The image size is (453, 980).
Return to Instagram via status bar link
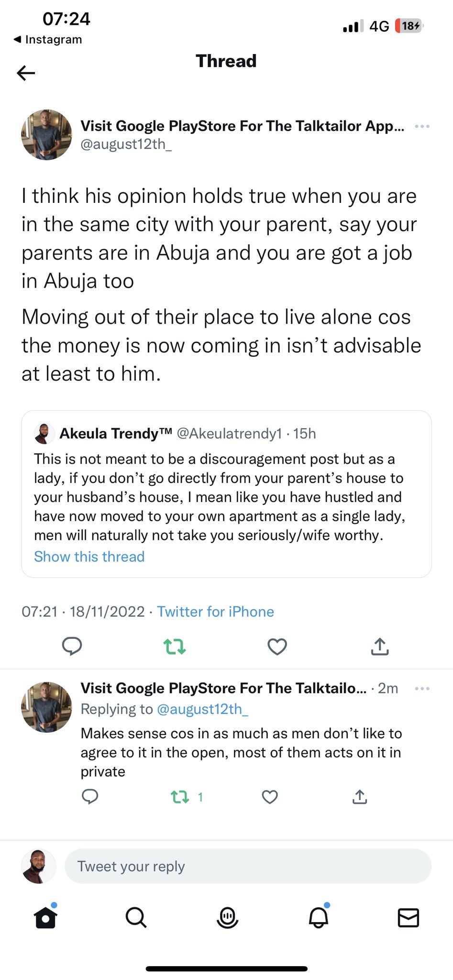coord(48,39)
